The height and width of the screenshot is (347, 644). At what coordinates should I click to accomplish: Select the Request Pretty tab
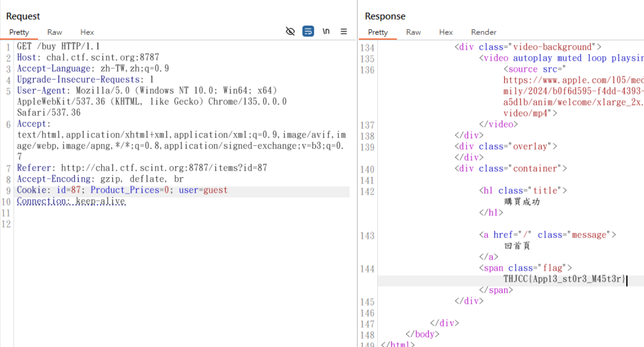click(x=19, y=32)
